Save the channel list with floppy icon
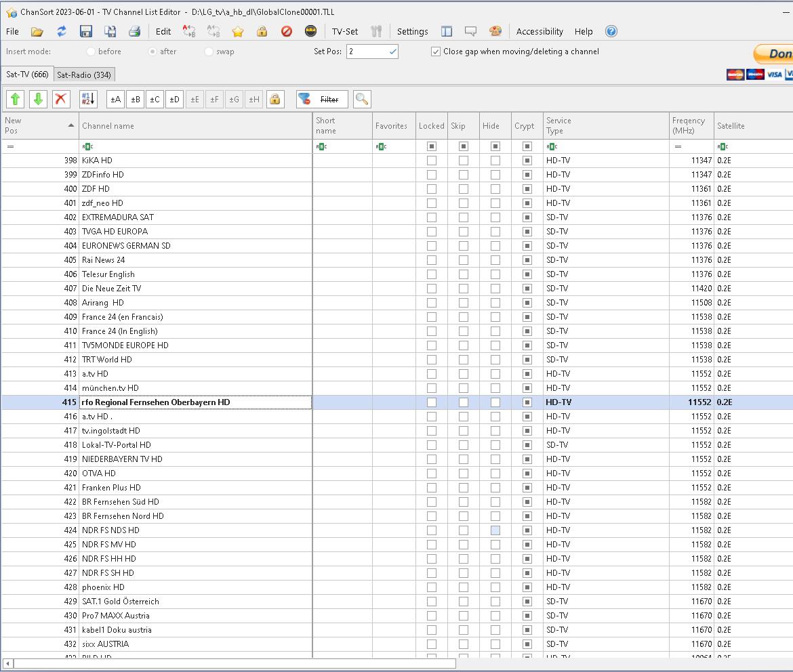 coord(86,31)
